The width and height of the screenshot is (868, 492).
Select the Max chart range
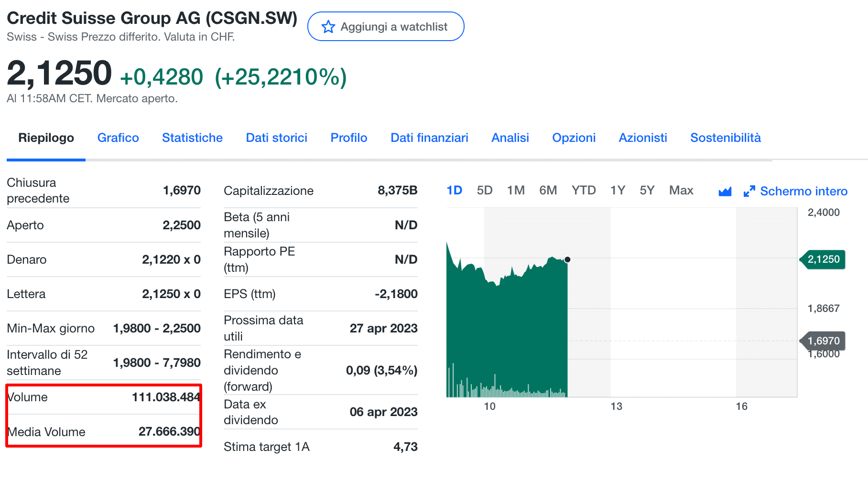tap(681, 191)
